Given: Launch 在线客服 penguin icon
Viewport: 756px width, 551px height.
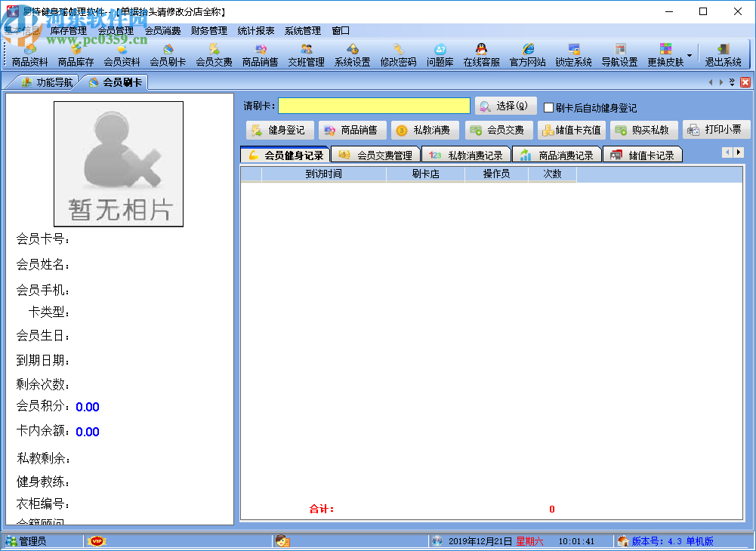Looking at the screenshot, I should tap(481, 55).
